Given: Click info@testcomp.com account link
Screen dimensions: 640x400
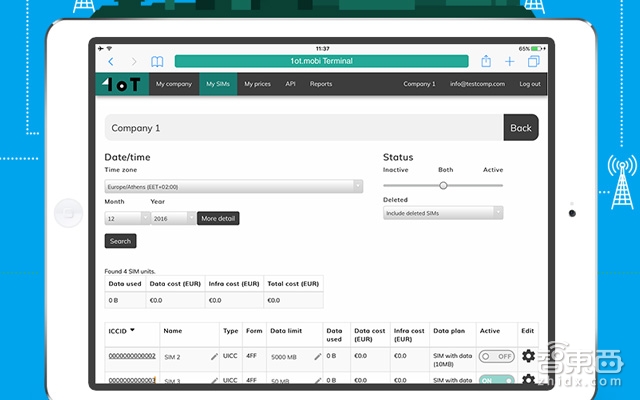Looking at the screenshot, I should point(477,84).
